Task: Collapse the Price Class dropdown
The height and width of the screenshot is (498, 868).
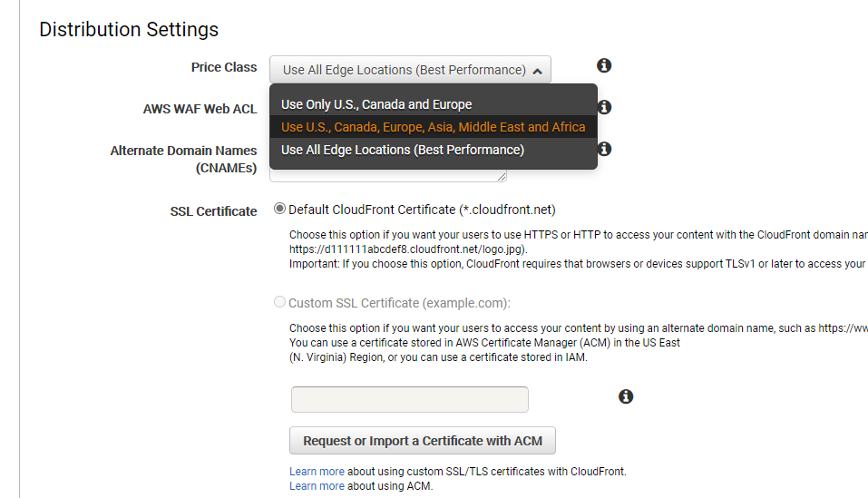Action: pyautogui.click(x=410, y=70)
